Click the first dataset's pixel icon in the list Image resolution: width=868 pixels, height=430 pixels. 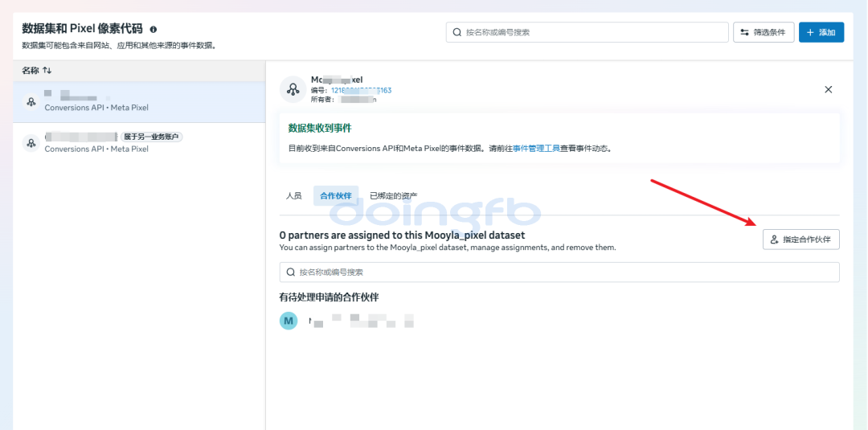(31, 101)
